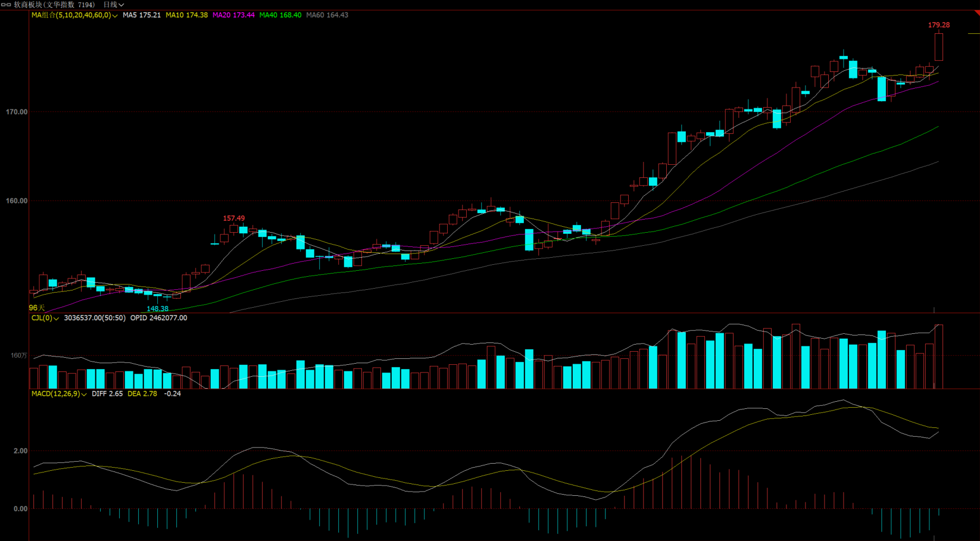The image size is (980, 541).
Task: Open the CJL(0) volume indicator dropdown
Action: click(45, 318)
